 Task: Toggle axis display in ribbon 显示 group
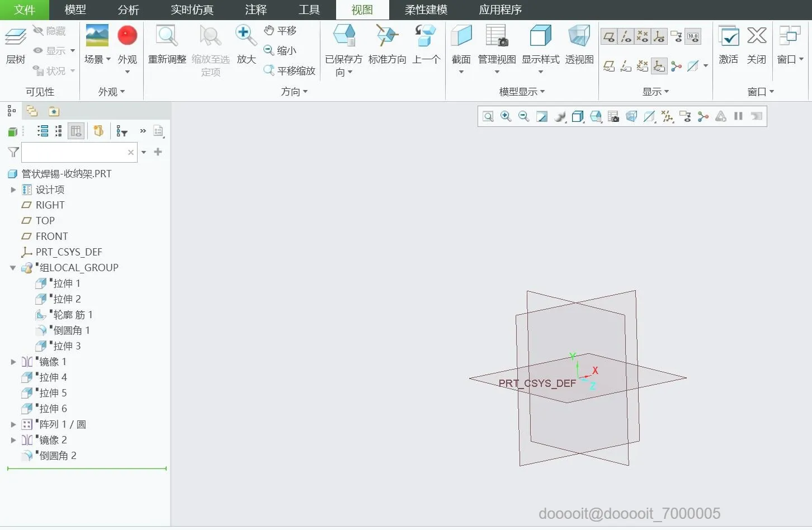tap(626, 37)
